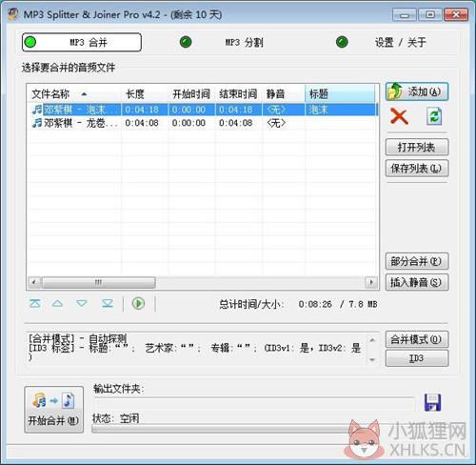The height and width of the screenshot is (465, 476).
Task: Play the selected file with green play icon
Action: click(x=138, y=304)
